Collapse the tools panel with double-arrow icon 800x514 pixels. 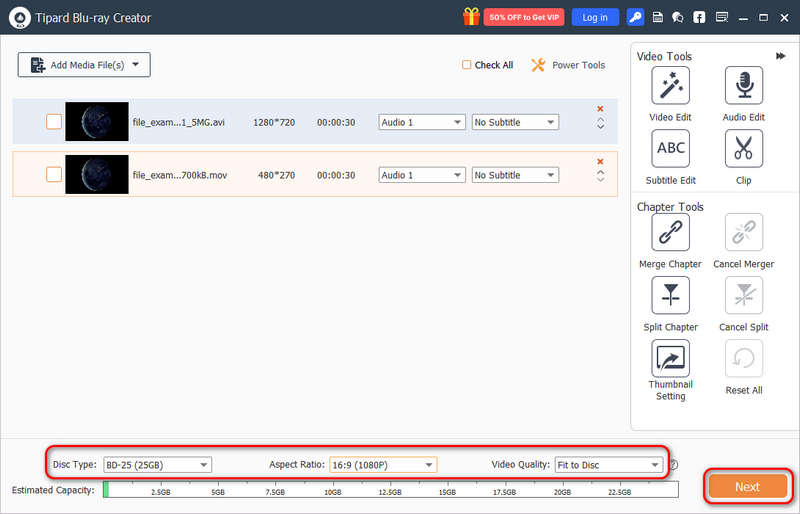click(x=781, y=56)
